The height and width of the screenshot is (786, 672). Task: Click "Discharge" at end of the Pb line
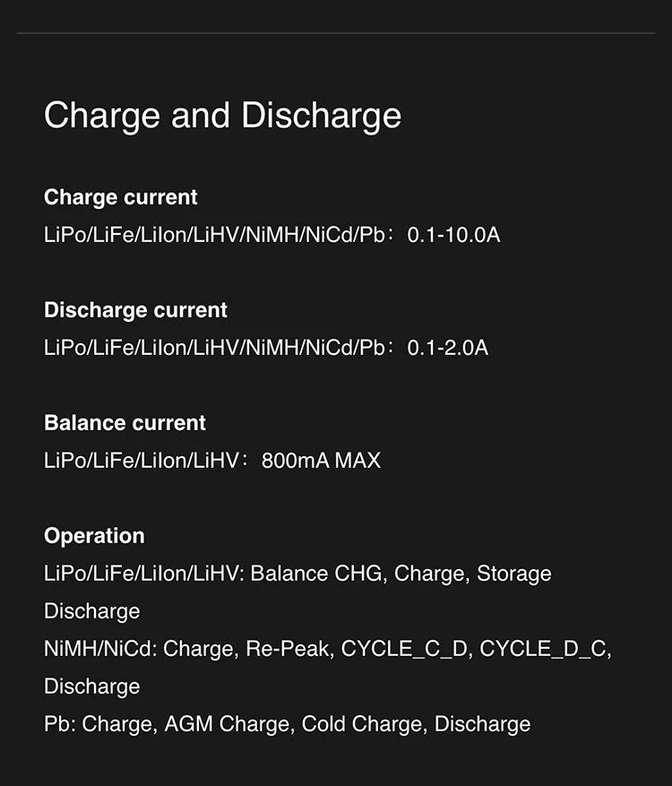point(482,724)
